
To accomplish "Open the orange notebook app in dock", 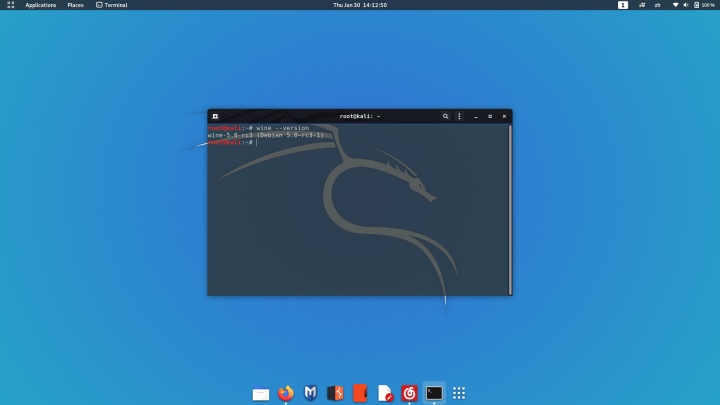I will [360, 393].
